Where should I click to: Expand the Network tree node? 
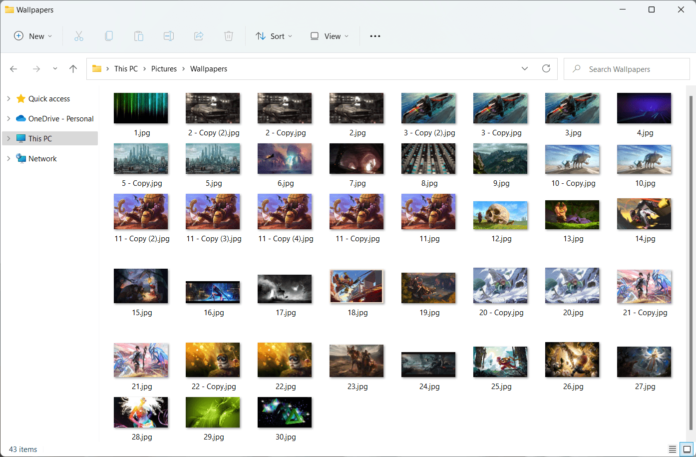coord(8,158)
